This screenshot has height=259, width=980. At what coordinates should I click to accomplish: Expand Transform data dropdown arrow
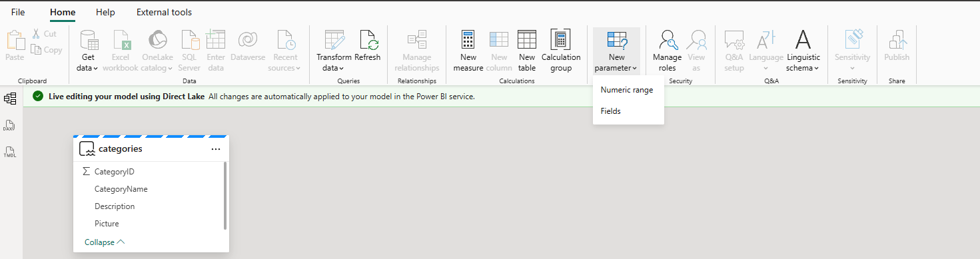[x=341, y=68]
